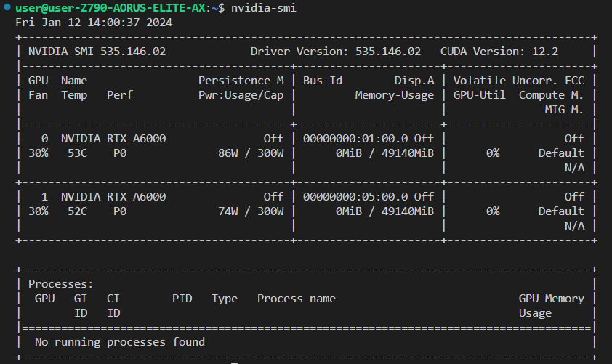Click the MIG M. column header

tap(563, 110)
